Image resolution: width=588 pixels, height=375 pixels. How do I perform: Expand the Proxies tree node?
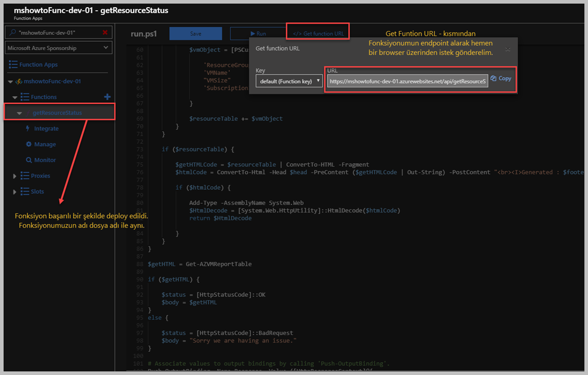coord(14,176)
